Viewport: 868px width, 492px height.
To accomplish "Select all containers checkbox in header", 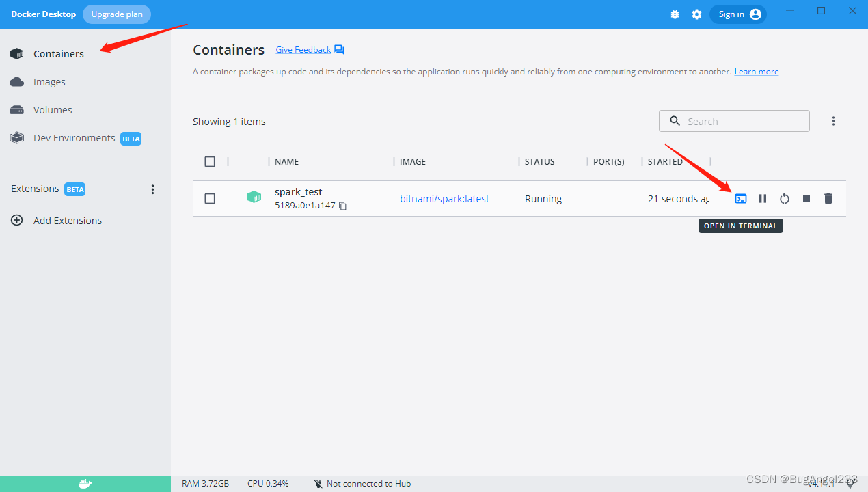I will point(210,161).
